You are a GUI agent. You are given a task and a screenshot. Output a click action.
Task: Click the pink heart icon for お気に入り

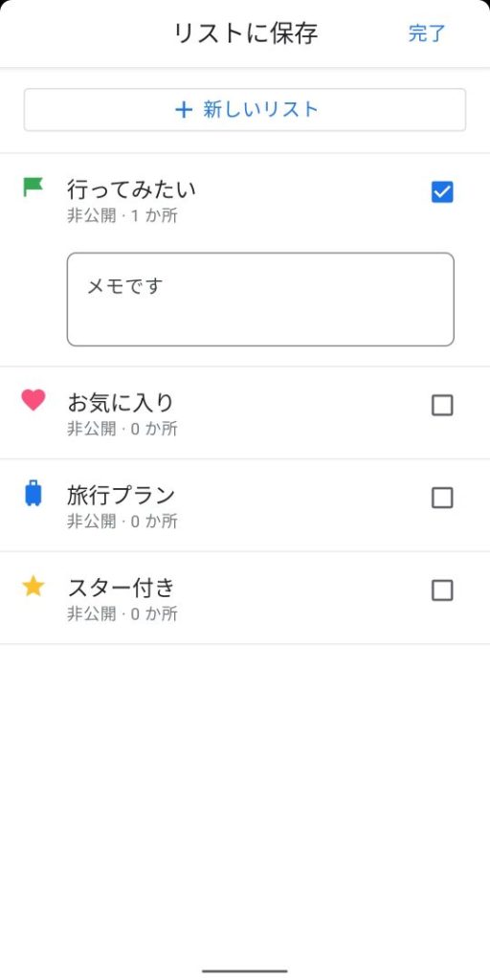click(x=33, y=400)
